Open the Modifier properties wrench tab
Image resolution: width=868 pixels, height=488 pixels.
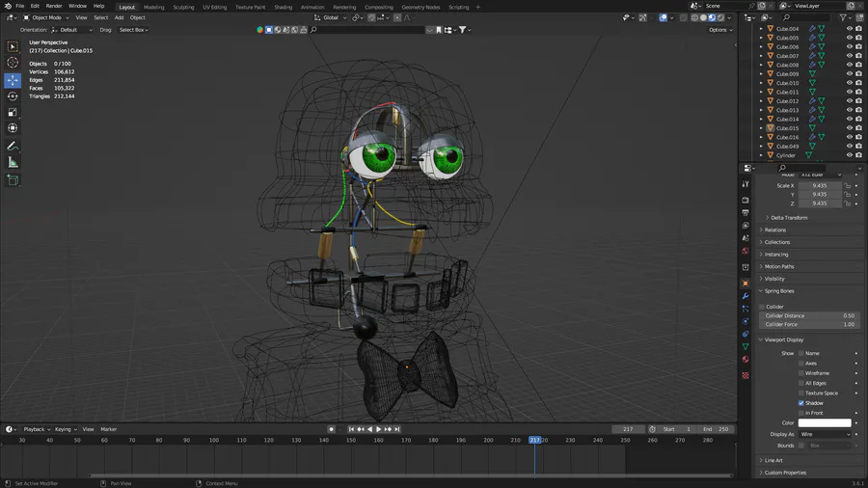point(746,296)
